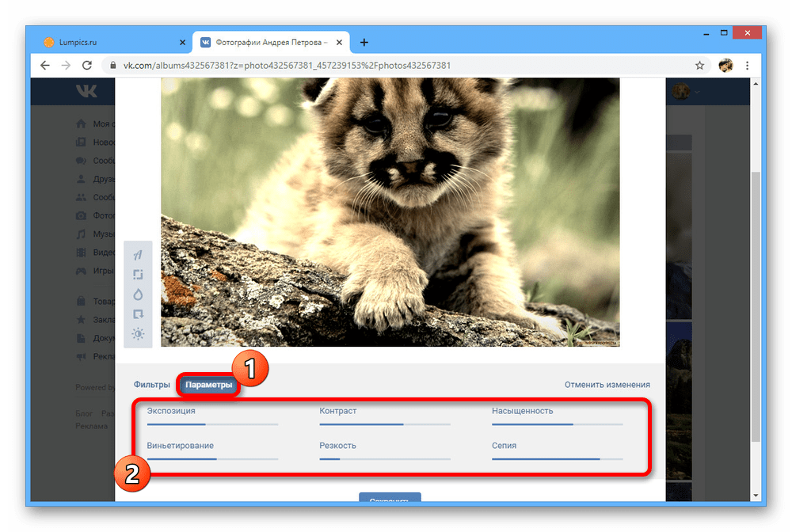The width and height of the screenshot is (792, 532).
Task: Click the address bar URL
Action: [x=287, y=65]
